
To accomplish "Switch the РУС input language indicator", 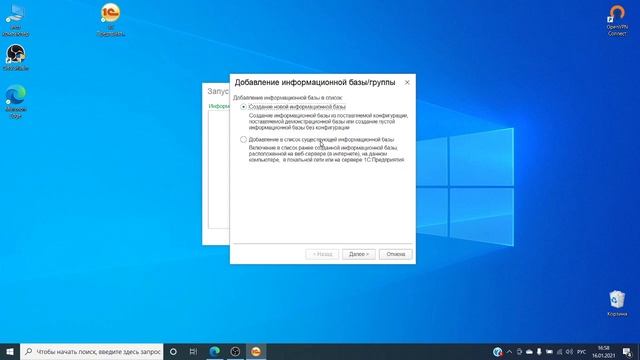I will 582,351.
